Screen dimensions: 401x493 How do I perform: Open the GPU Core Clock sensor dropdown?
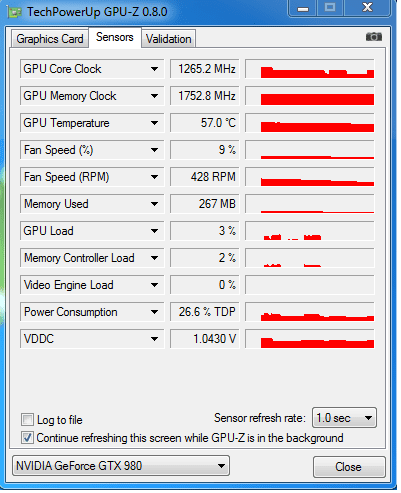coord(154,69)
